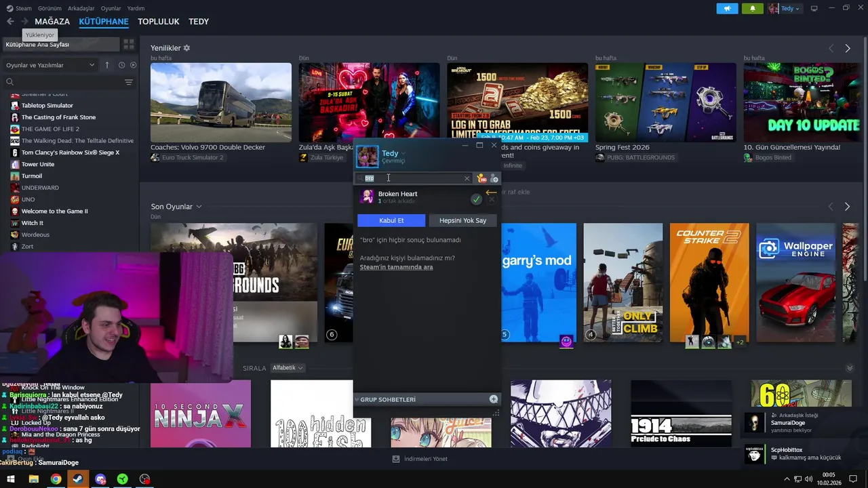
Task: Filter library by recent activity clock icon
Action: [121, 65]
